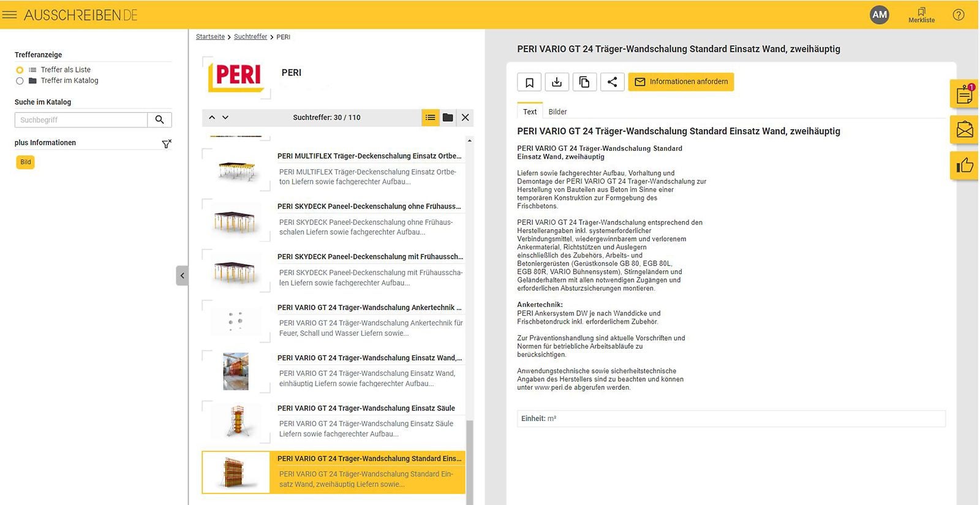Toggle the 'Bild' filter chip
This screenshot has width=980, height=505.
(26, 162)
